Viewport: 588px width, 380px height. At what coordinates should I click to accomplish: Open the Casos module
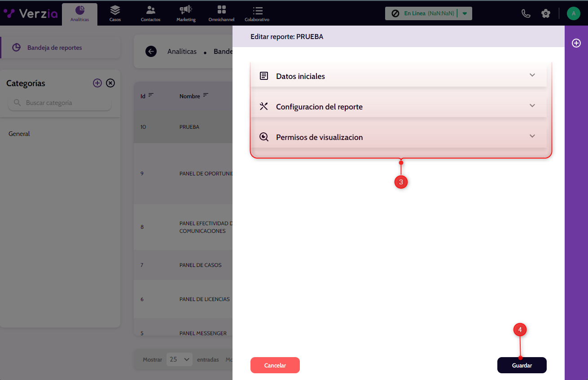click(115, 14)
